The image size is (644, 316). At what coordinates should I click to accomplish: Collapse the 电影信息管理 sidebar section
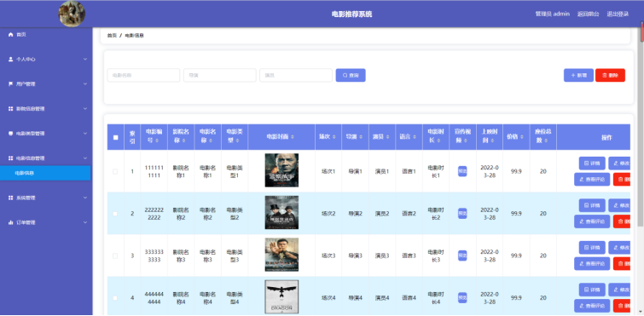pos(45,158)
